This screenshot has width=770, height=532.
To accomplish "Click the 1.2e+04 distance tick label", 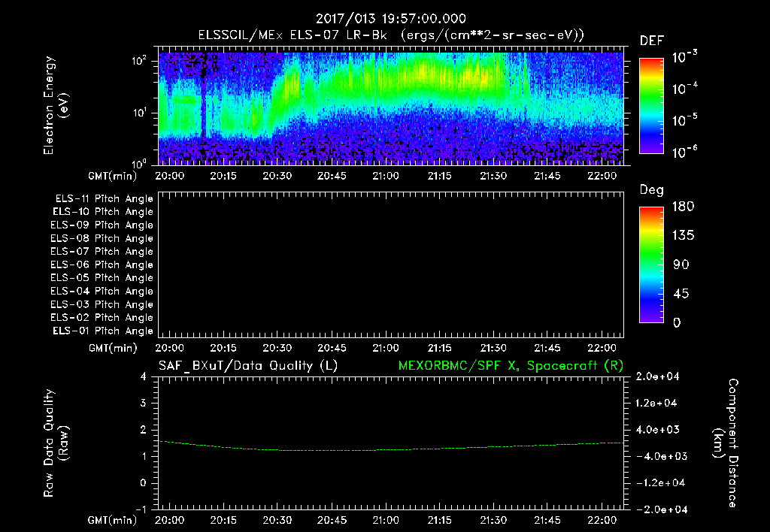I will [657, 403].
